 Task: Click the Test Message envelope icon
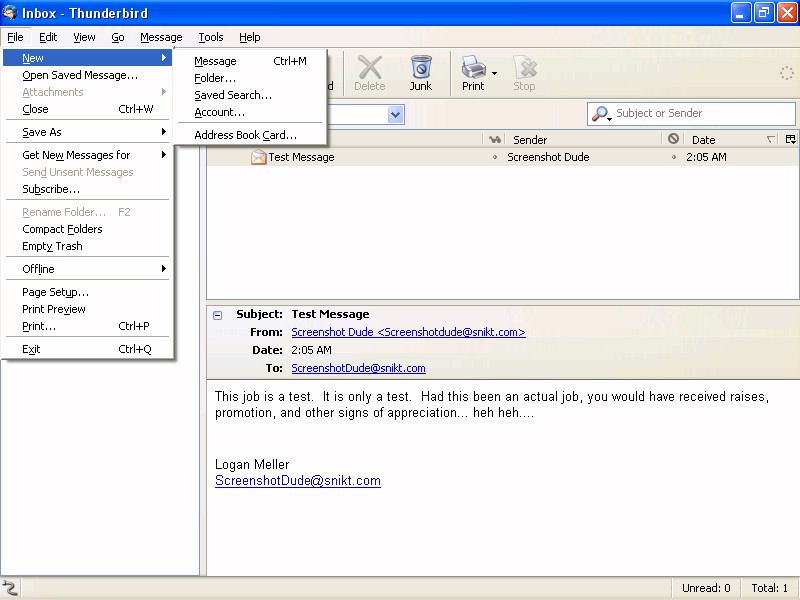[258, 157]
